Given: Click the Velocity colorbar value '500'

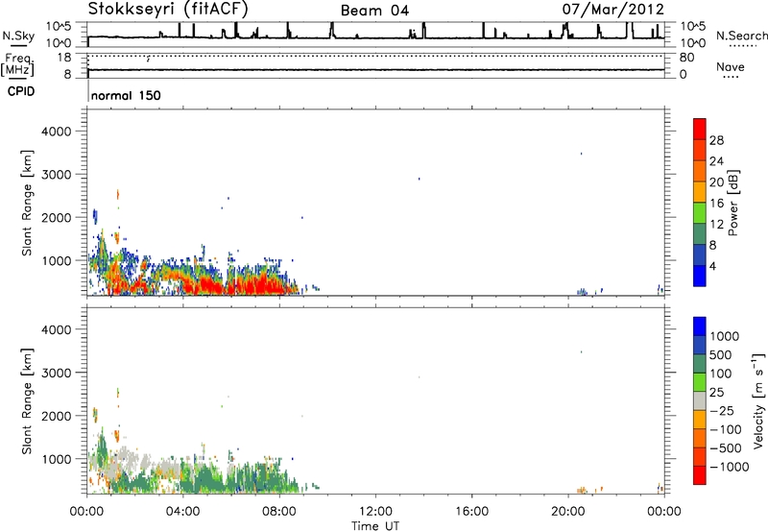Looking at the screenshot, I should point(720,355).
